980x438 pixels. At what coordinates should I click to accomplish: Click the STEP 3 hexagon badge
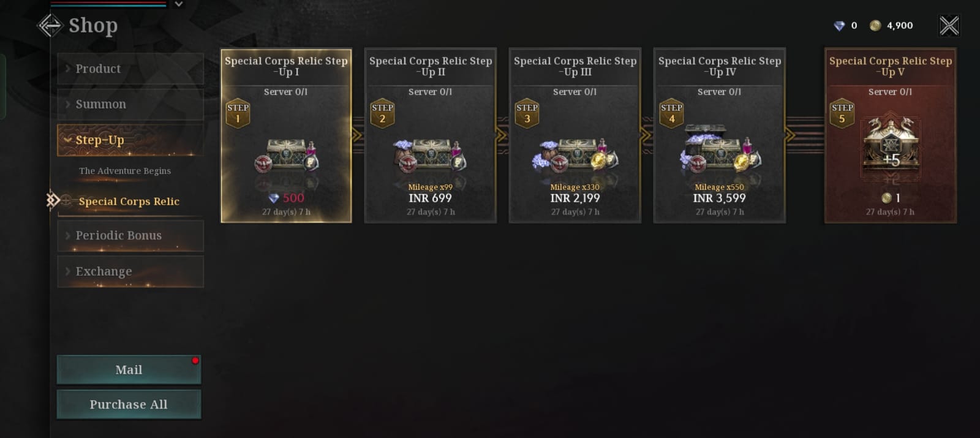click(x=527, y=113)
